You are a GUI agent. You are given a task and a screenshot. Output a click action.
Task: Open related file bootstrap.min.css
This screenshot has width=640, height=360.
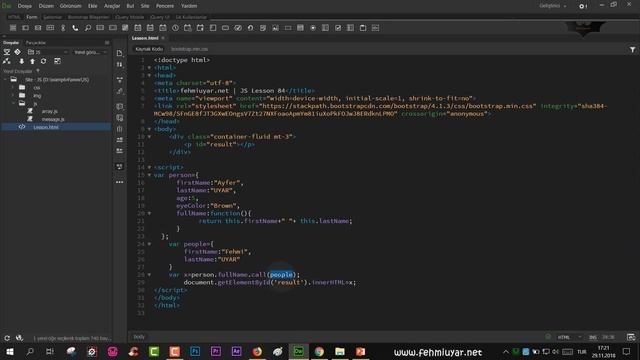click(189, 49)
